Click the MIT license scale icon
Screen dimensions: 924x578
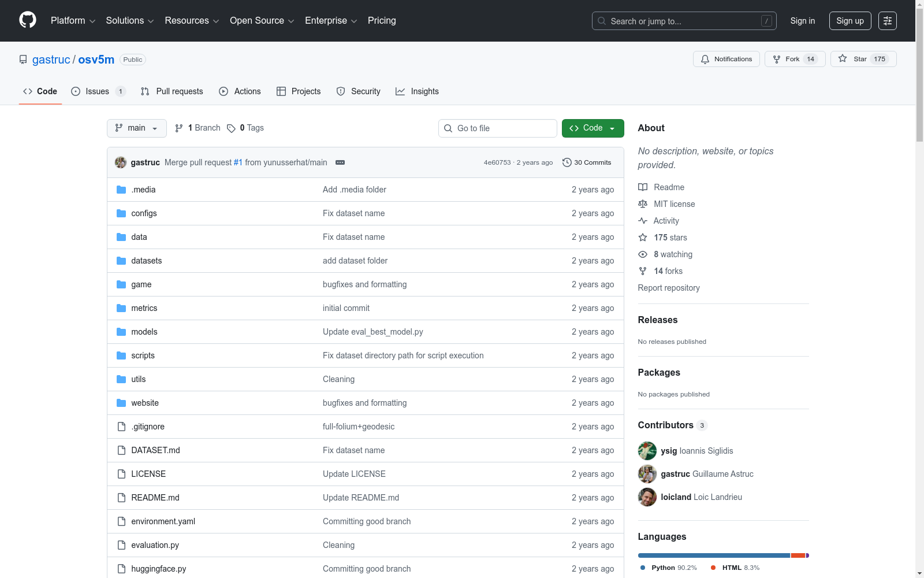[x=643, y=204]
